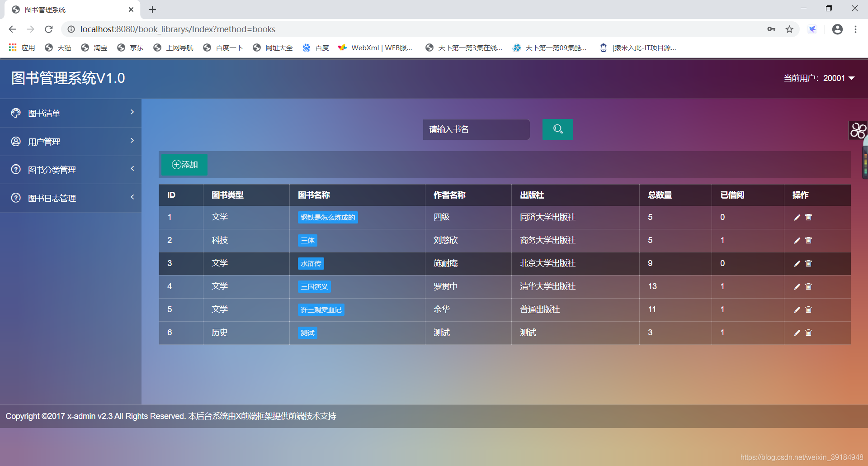Edit book 钢铁是怎么炼成的 pencil icon
868x466 pixels.
797,218
